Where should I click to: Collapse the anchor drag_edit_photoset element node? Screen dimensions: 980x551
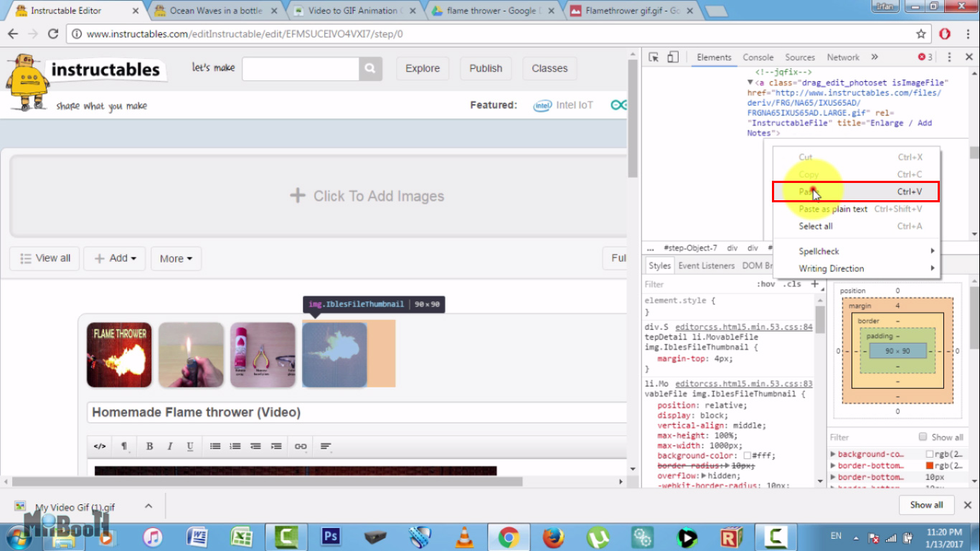(751, 83)
